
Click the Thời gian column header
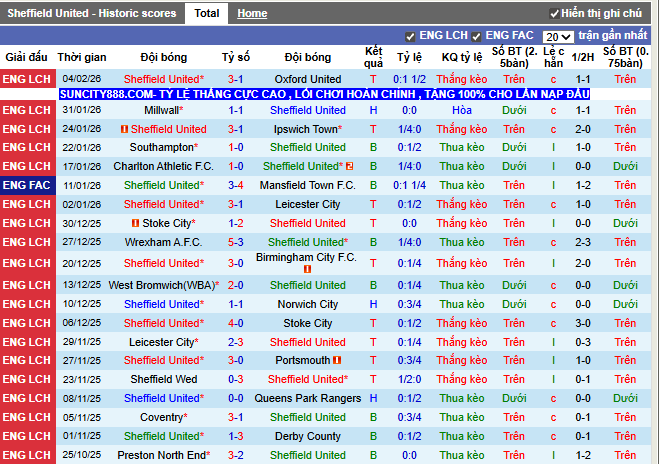82,57
